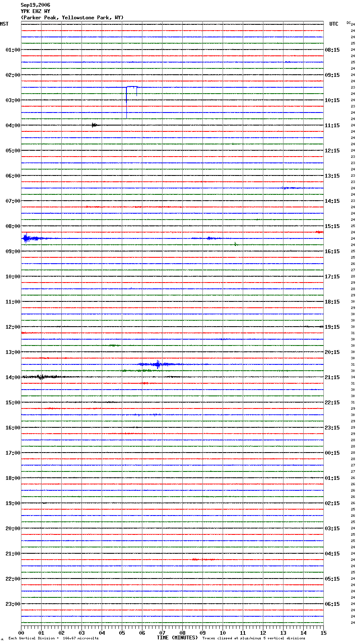This screenshot has height=644, width=357.
Task: Click the black event burst on 04:00 trace
Action: 94,125
